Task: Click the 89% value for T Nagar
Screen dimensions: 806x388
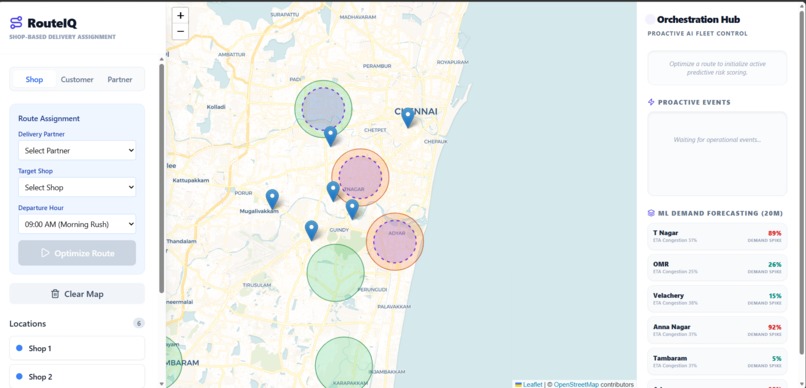Action: [775, 233]
